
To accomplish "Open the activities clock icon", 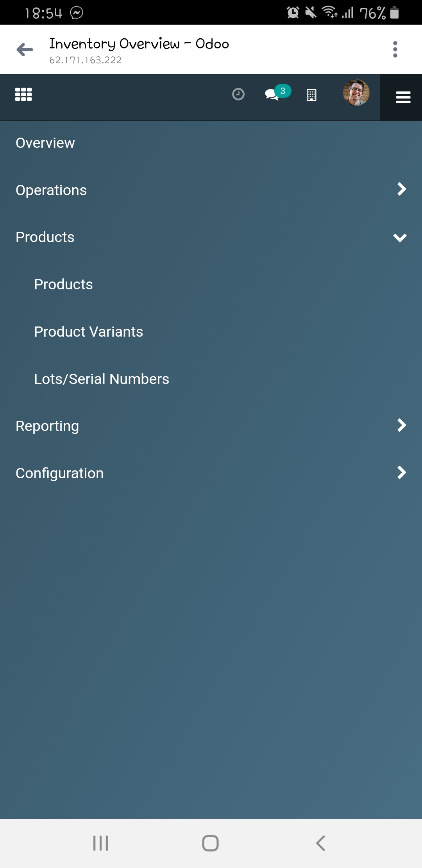I will pyautogui.click(x=238, y=95).
